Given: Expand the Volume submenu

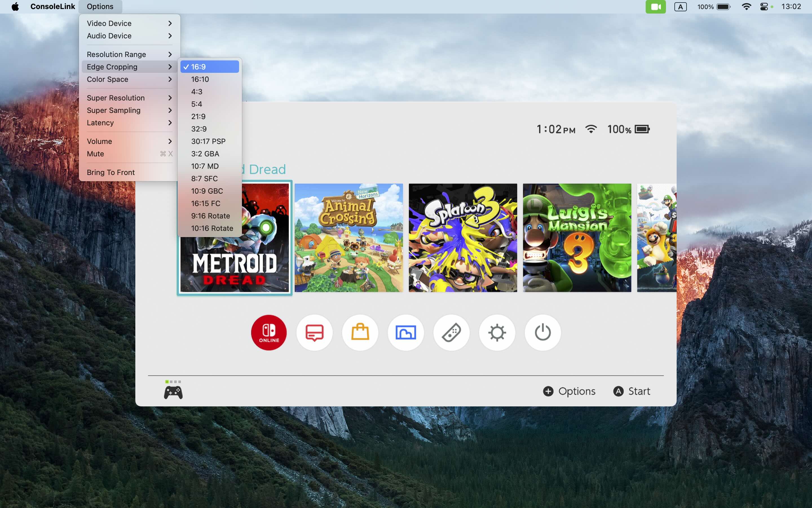Looking at the screenshot, I should pos(129,141).
